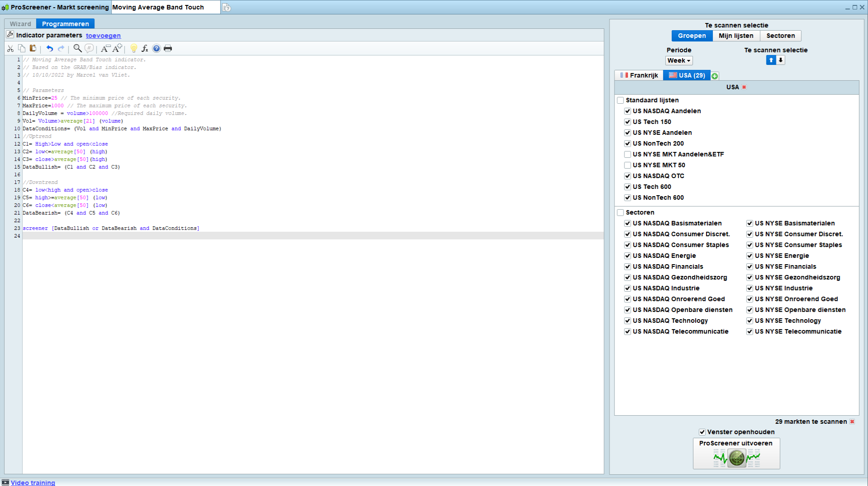Click the ProScreener candlestick window icon

(5, 7)
